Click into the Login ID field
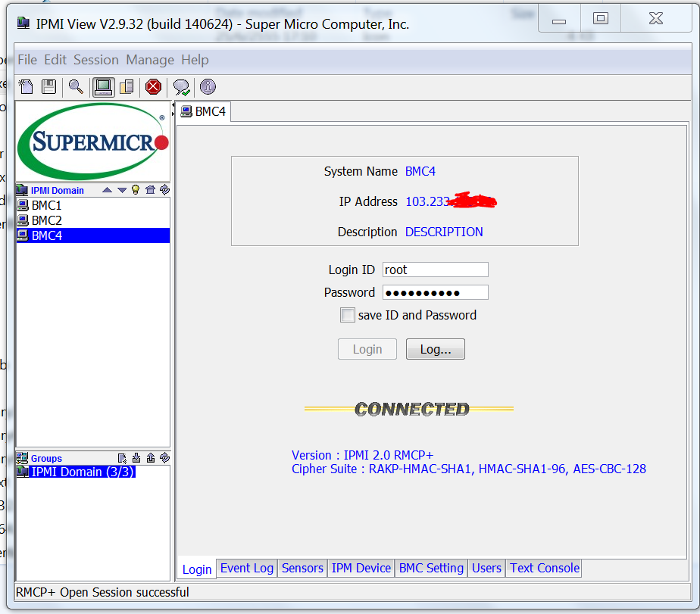The width and height of the screenshot is (700, 614). (436, 270)
